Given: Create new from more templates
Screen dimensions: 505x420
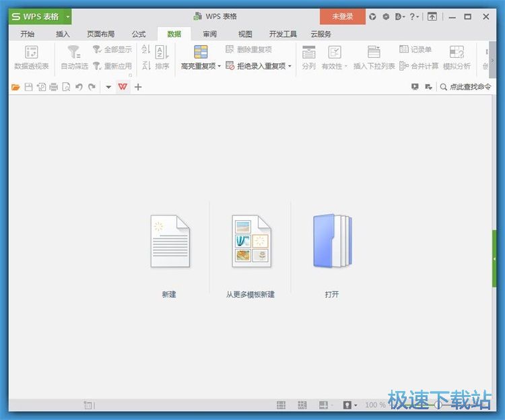Looking at the screenshot, I should click(250, 242).
